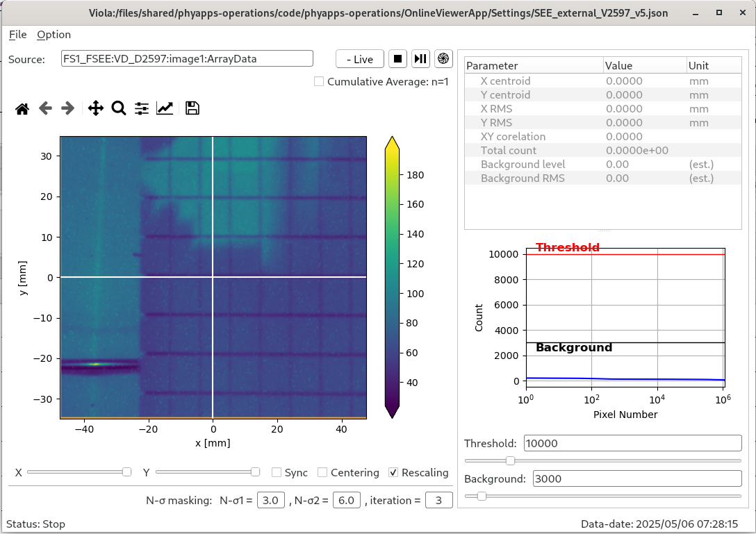Viewport: 756px width, 534px height.
Task: Click the Threshold slider handle
Action: click(x=510, y=460)
